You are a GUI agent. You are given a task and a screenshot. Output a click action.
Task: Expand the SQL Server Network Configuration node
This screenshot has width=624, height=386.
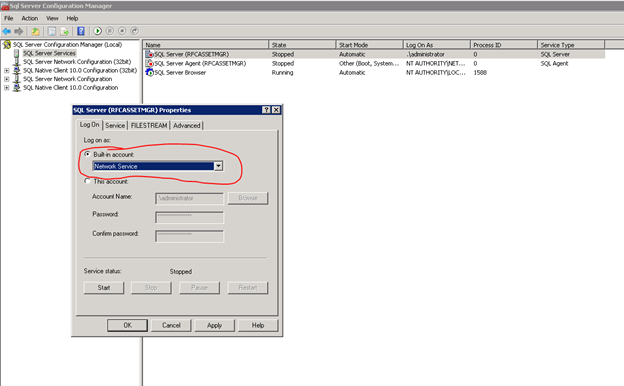click(x=6, y=79)
